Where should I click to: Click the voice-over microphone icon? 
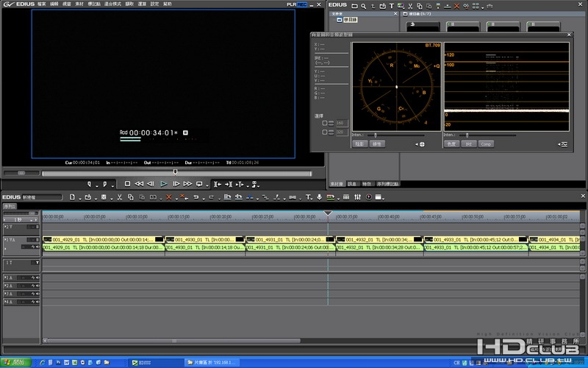[x=319, y=197]
